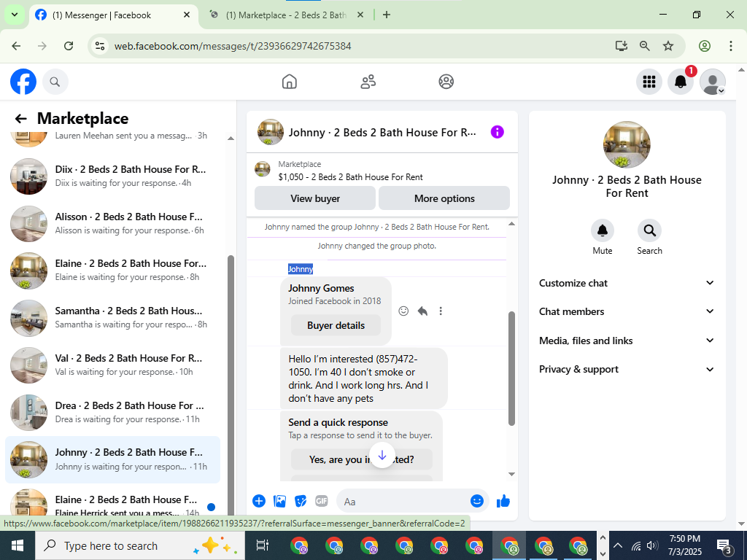Open Drea conversation in list
This screenshot has width=747, height=560.
113,413
